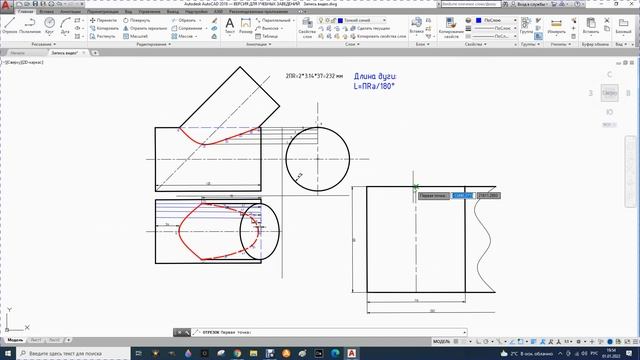The height and width of the screenshot is (360, 640).
Task: Click the command line input field
Action: (329, 332)
